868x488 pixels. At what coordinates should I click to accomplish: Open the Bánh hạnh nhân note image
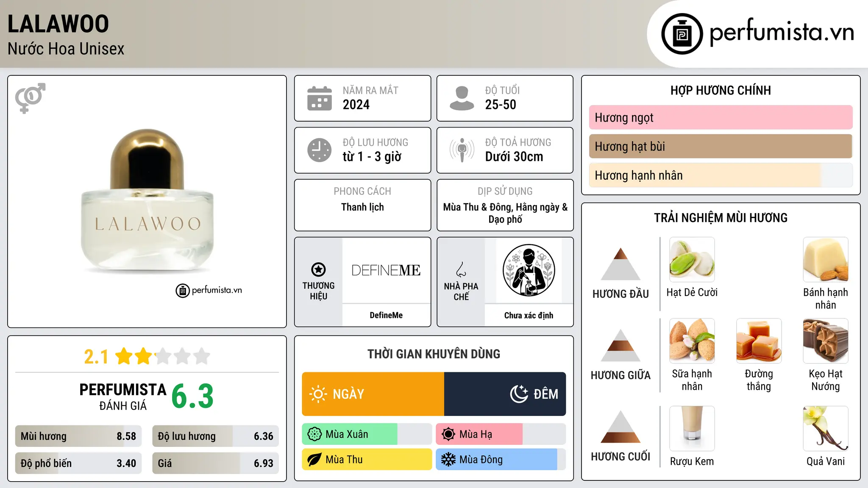point(826,260)
